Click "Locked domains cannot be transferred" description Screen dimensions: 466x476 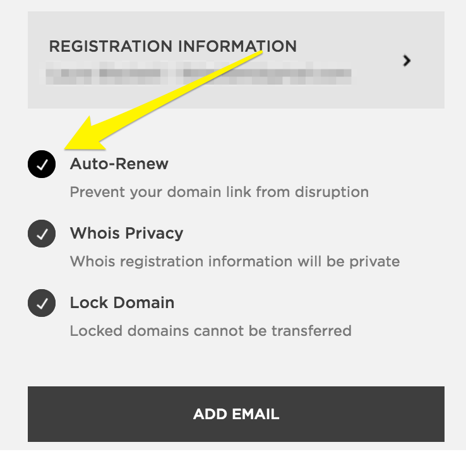[210, 331]
